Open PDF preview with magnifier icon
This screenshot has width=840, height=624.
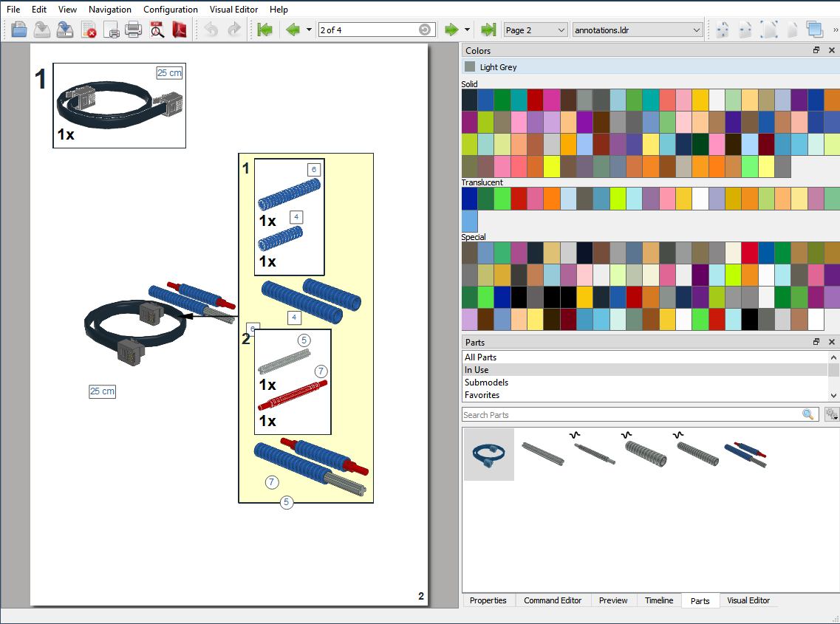[157, 30]
